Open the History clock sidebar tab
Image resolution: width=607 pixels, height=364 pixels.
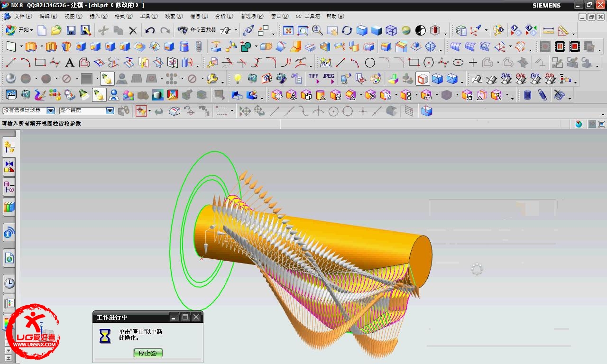(9, 283)
